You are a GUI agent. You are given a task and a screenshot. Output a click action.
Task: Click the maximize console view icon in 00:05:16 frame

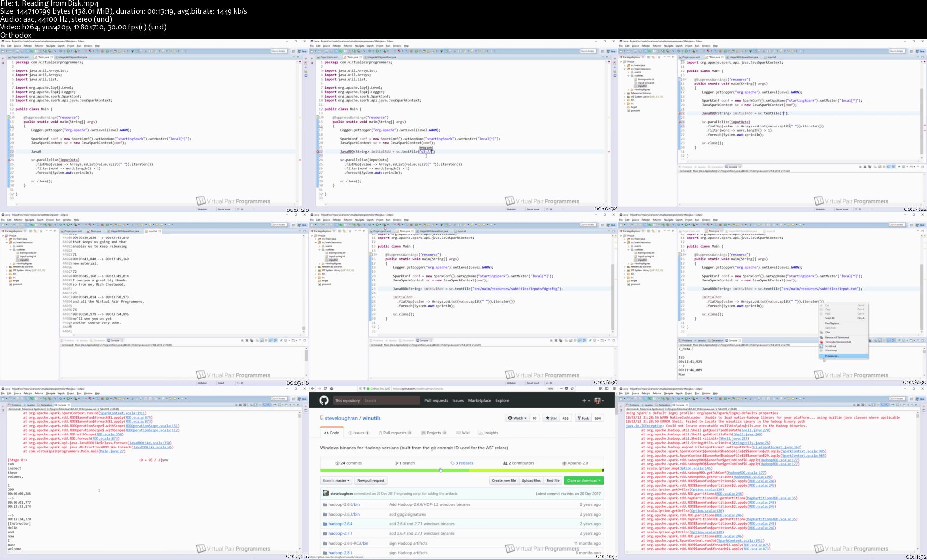click(x=305, y=340)
